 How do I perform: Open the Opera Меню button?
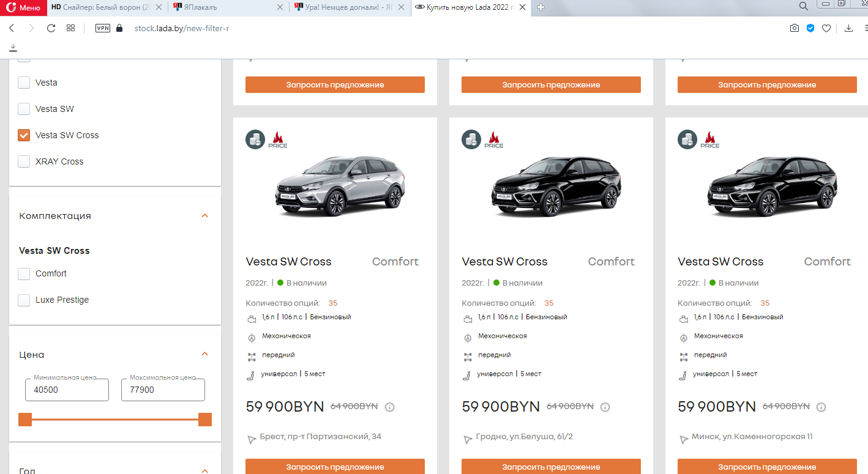[23, 7]
